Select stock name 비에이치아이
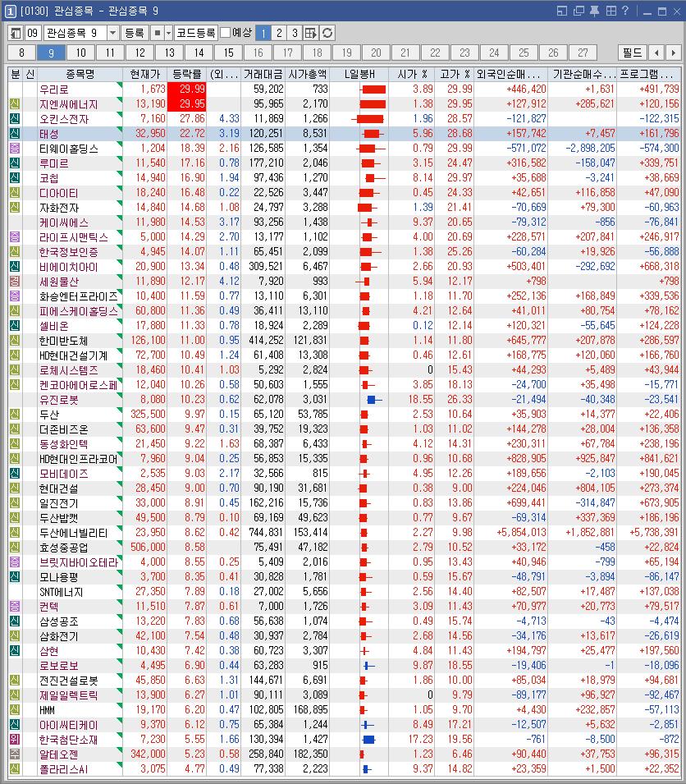 click(68, 267)
